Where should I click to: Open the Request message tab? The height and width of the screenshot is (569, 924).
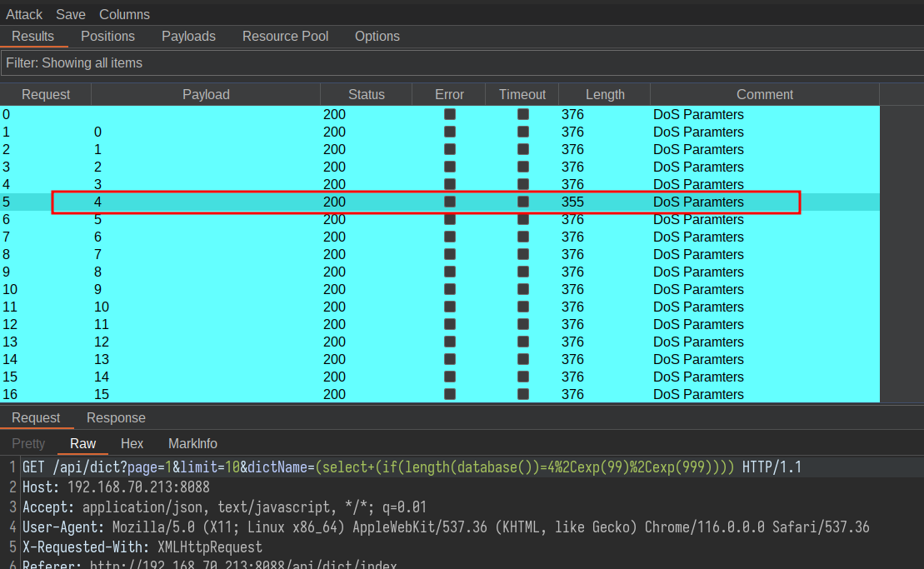click(x=36, y=417)
